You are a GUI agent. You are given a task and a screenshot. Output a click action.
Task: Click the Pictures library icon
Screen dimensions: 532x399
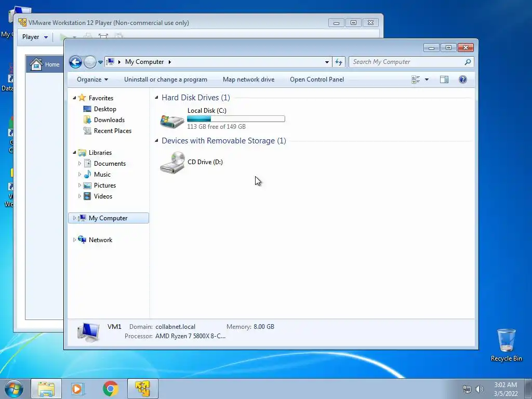click(x=87, y=185)
